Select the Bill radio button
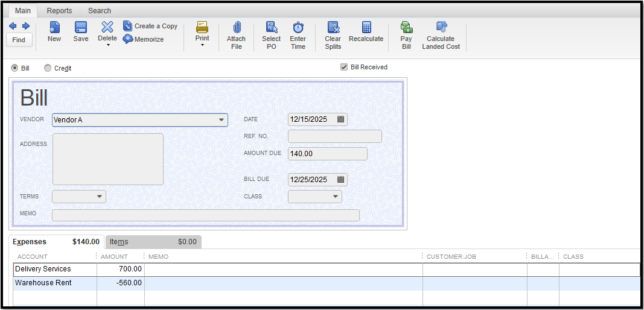This screenshot has width=644, height=310. [x=15, y=68]
